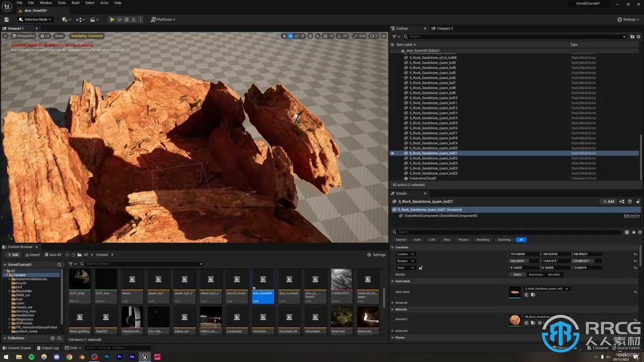Screen dimensions: 644x362
Task: Select StaticMeshComponent in the component tree
Action: tap(441, 216)
